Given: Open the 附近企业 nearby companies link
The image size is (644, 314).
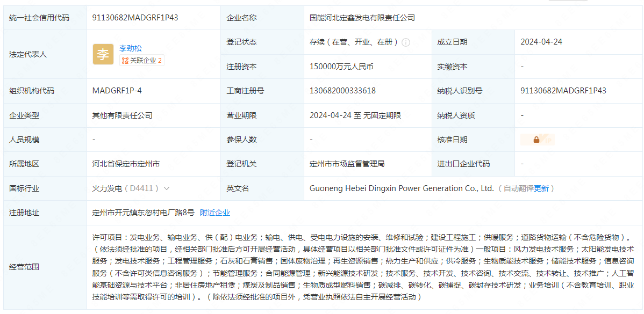Looking at the screenshot, I should pyautogui.click(x=215, y=213).
